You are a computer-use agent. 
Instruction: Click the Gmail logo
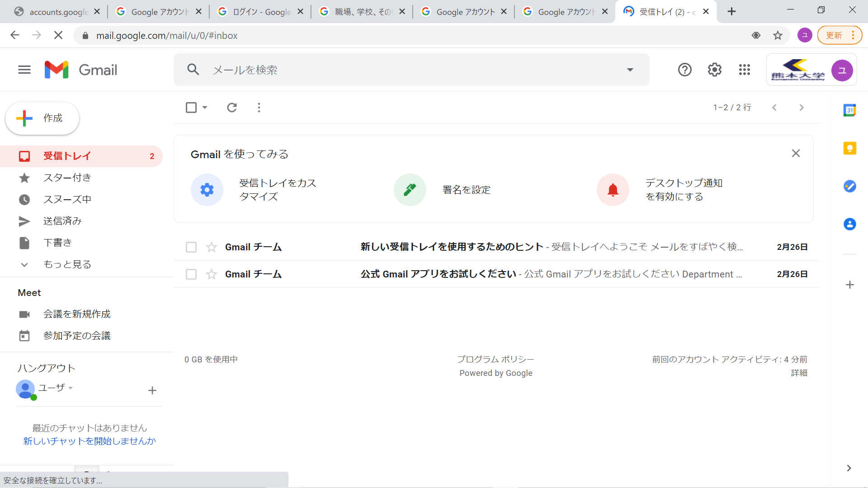[81, 70]
